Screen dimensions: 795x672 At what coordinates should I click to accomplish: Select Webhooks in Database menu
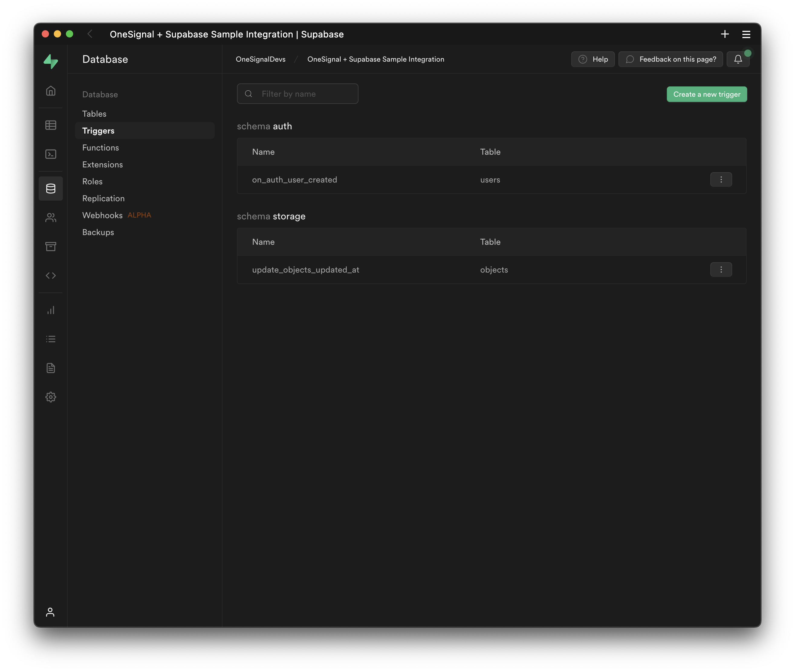[102, 215]
